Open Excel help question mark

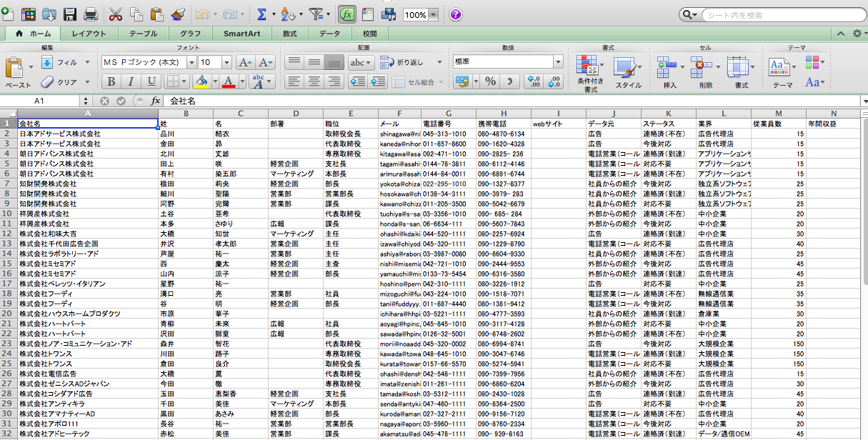(455, 14)
